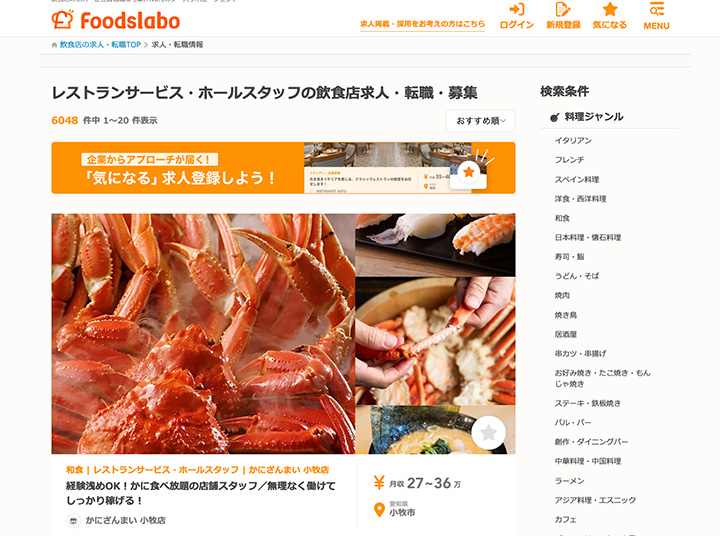Click the 気になる求人登録 orange banner

[283, 168]
